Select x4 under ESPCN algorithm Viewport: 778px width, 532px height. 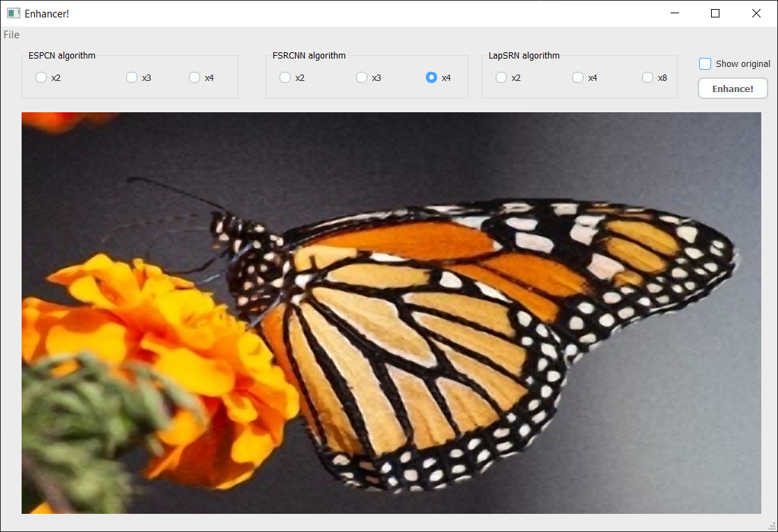193,77
